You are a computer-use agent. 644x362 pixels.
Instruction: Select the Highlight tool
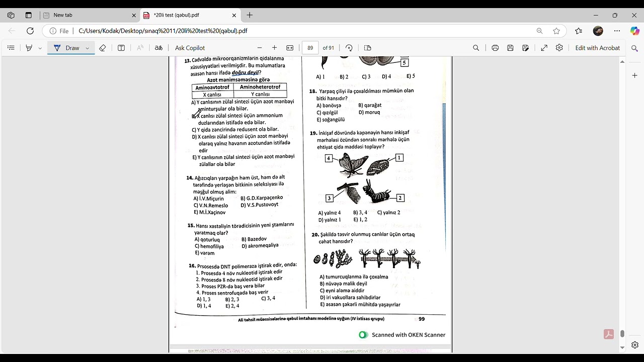click(29, 48)
